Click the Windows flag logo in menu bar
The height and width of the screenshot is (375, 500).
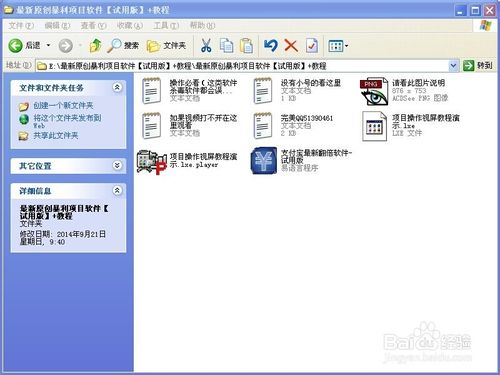tap(485, 26)
